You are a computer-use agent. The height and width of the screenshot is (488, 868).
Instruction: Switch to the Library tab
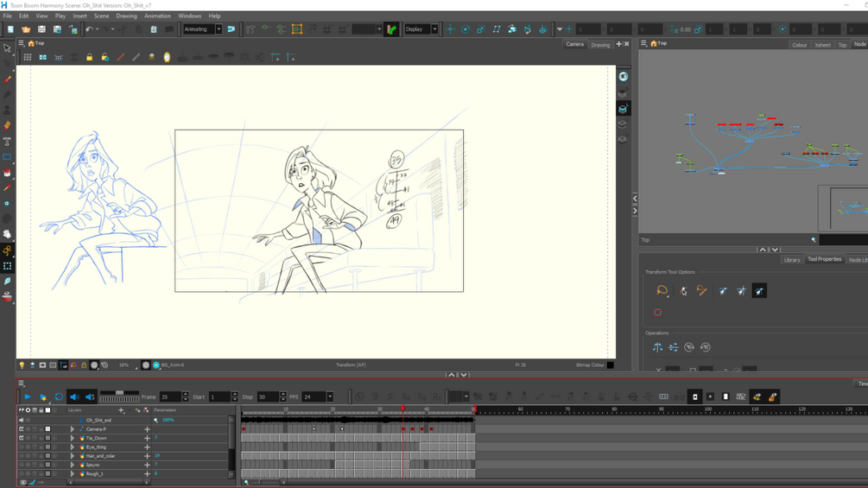(792, 260)
